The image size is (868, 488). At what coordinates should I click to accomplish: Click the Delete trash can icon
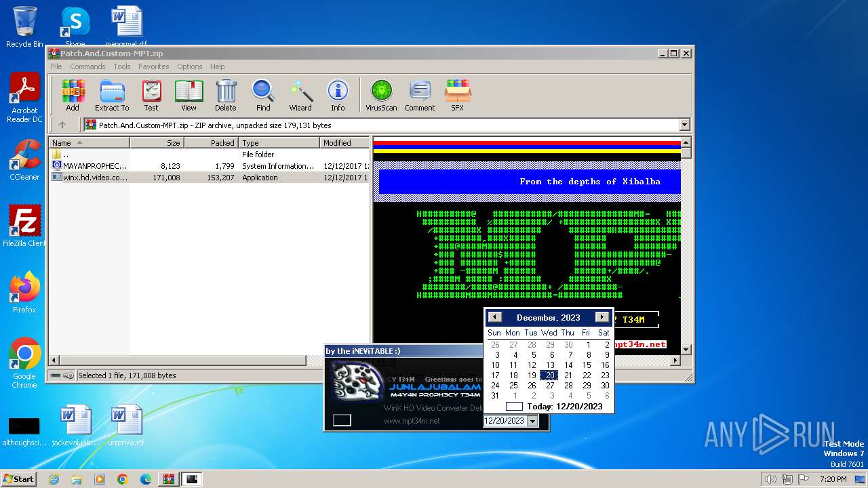point(226,96)
